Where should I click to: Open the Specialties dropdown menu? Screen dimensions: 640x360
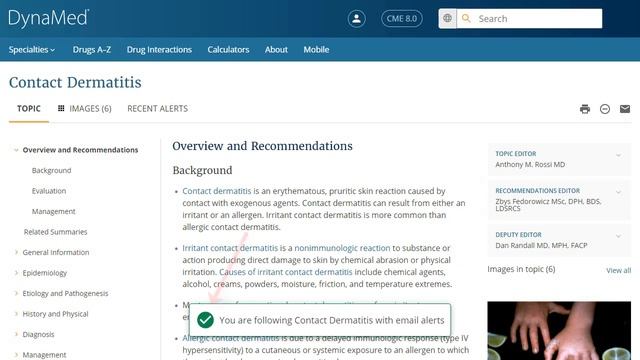[32, 50]
